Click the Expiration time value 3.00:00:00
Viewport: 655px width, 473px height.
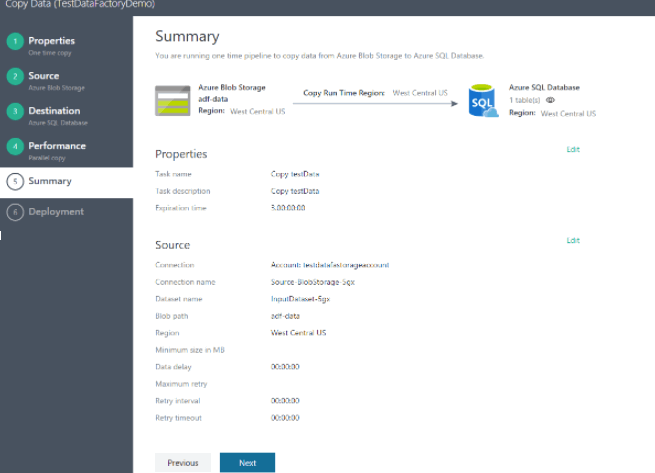click(x=288, y=208)
